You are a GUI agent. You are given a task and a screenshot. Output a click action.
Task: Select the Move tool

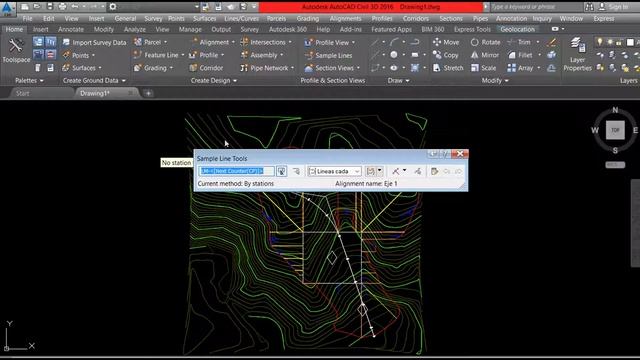click(x=446, y=42)
